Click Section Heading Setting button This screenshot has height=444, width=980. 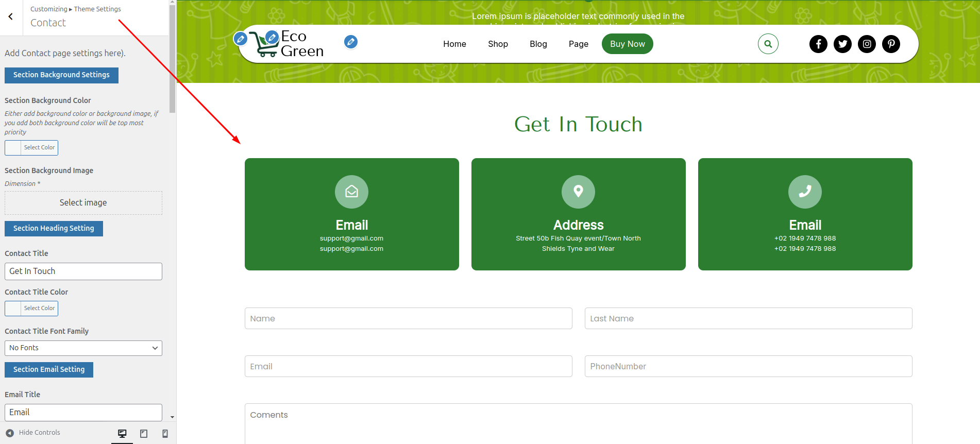[x=54, y=229]
